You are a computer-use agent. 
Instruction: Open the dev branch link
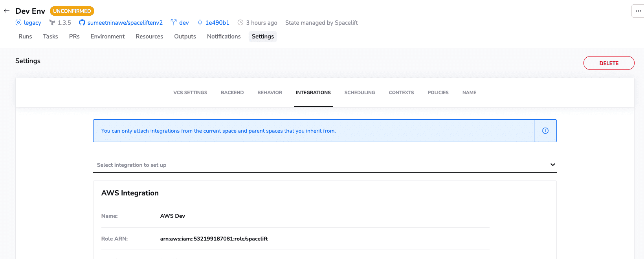pos(184,23)
